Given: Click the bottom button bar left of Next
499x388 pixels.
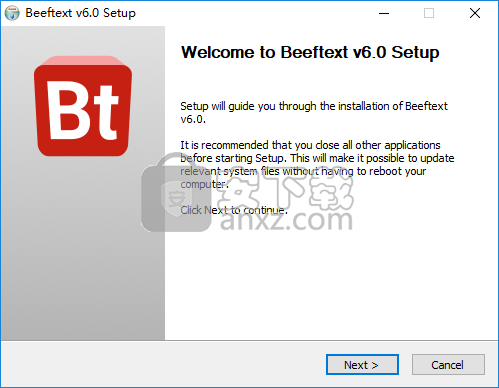Looking at the screenshot, I should 163,364.
